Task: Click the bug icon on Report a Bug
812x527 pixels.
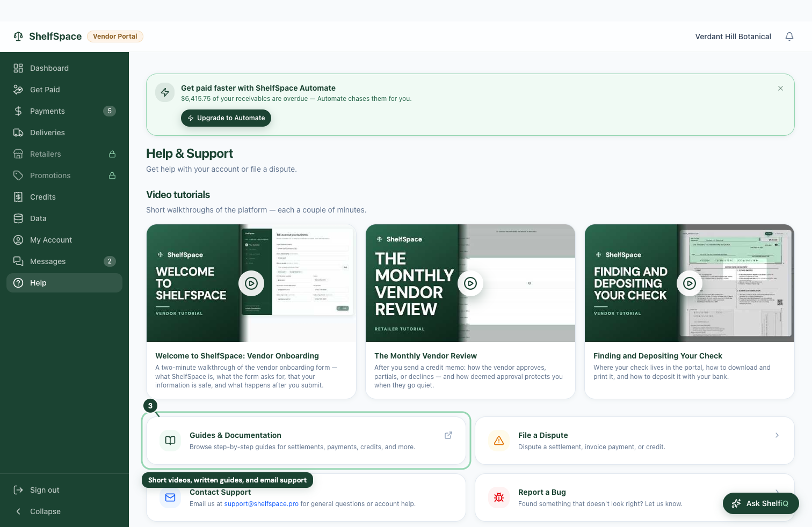Action: [499, 497]
